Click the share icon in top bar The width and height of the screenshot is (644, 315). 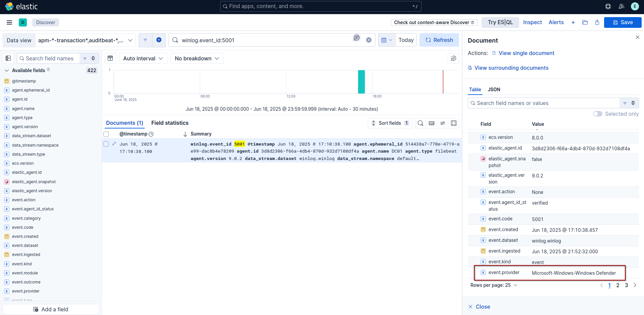[x=597, y=22]
